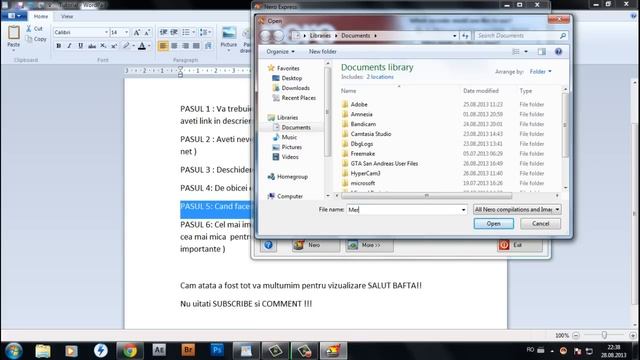Open the Calibri font family dropdown
The width and height of the screenshot is (640, 360).
coord(106,32)
